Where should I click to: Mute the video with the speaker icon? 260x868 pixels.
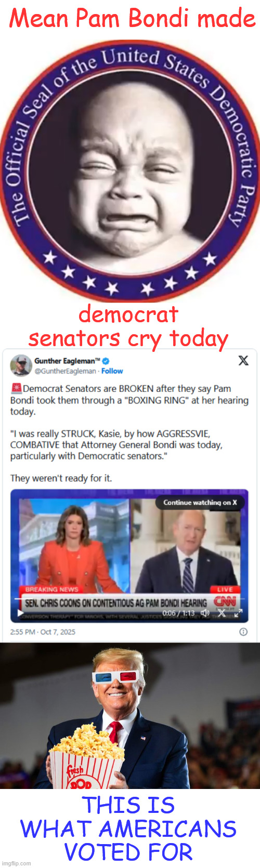pos(205,613)
